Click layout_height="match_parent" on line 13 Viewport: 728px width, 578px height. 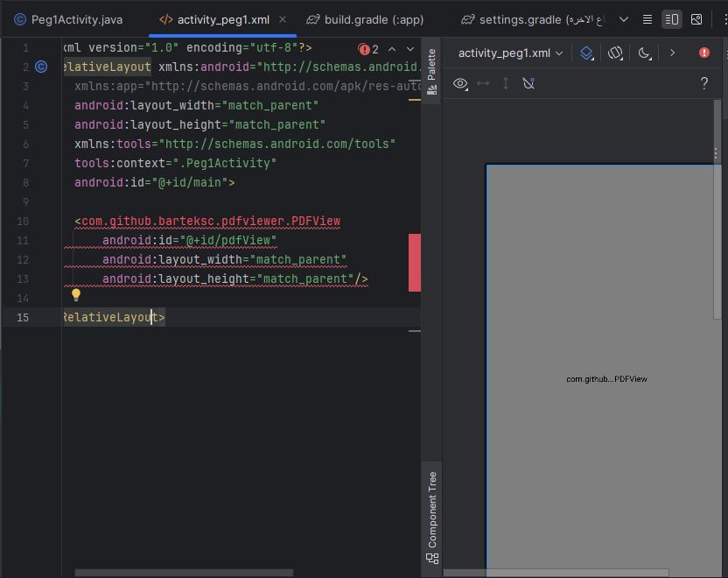pos(228,279)
